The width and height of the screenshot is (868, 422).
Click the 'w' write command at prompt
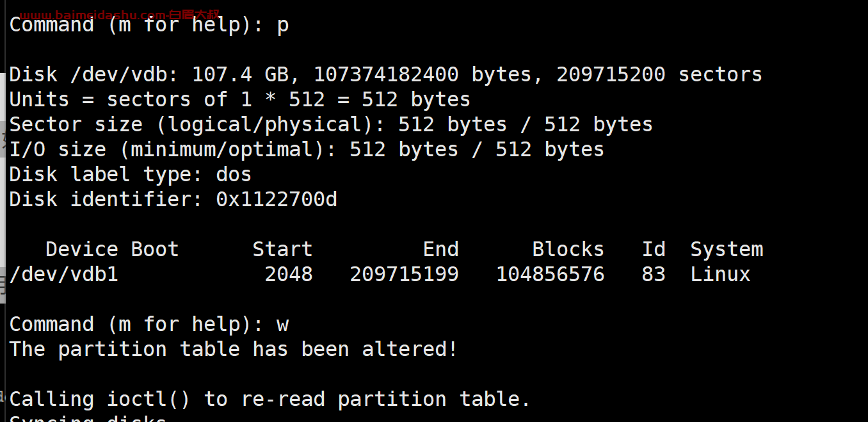point(282,325)
